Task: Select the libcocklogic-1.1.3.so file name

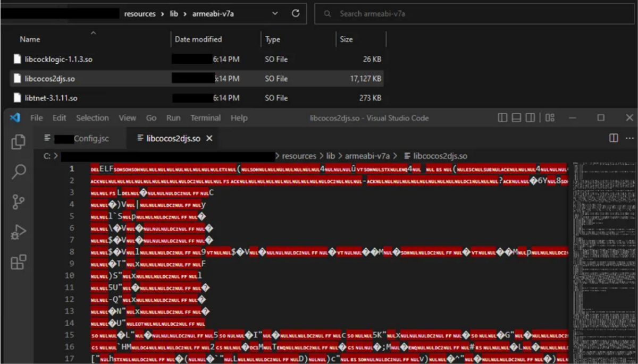Action: 58,59
